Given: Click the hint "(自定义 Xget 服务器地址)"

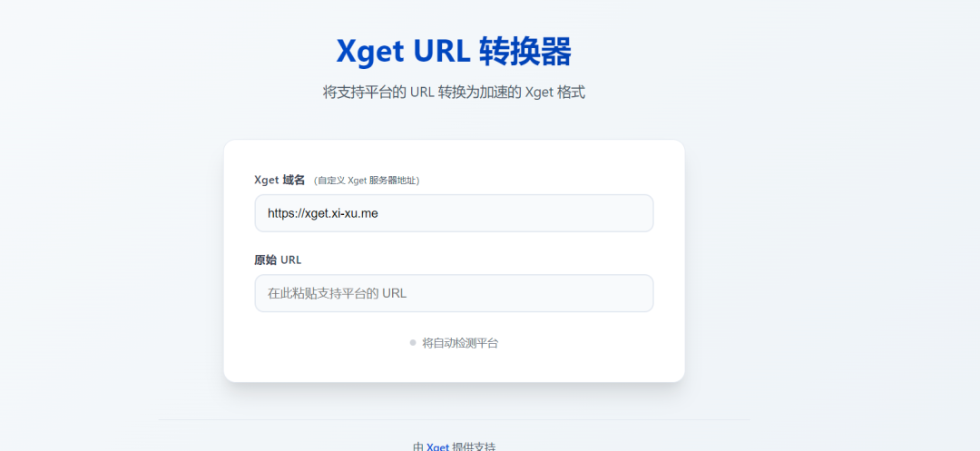Looking at the screenshot, I should pos(367,181).
